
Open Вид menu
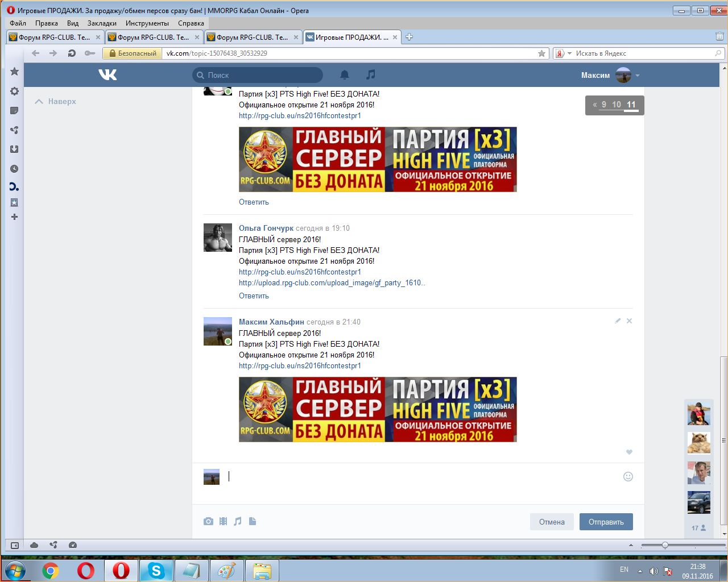pos(73,23)
